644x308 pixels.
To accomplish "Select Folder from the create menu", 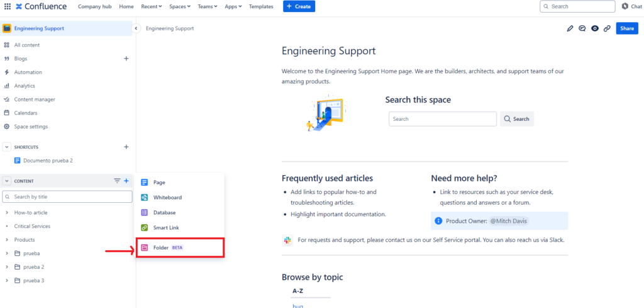I will pos(160,248).
